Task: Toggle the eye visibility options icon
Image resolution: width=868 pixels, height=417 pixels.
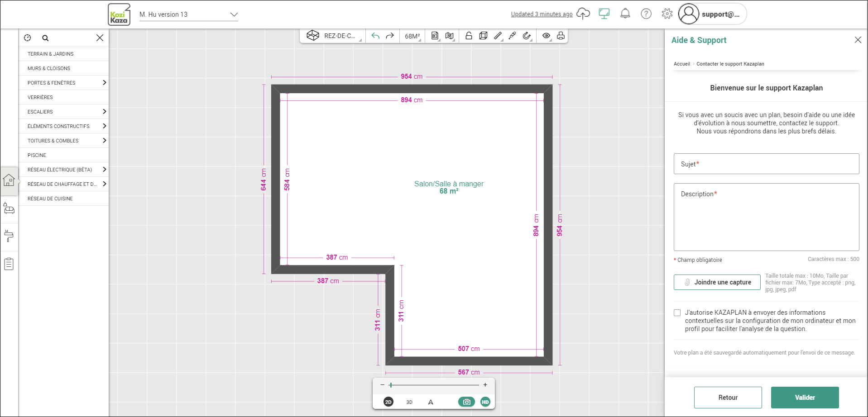Action: tap(547, 36)
